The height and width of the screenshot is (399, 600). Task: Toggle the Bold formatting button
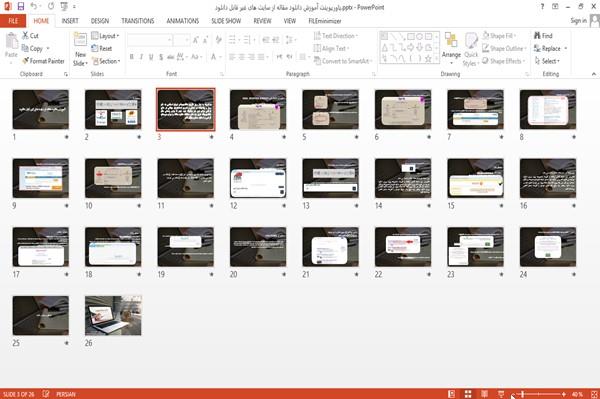pyautogui.click(x=132, y=57)
